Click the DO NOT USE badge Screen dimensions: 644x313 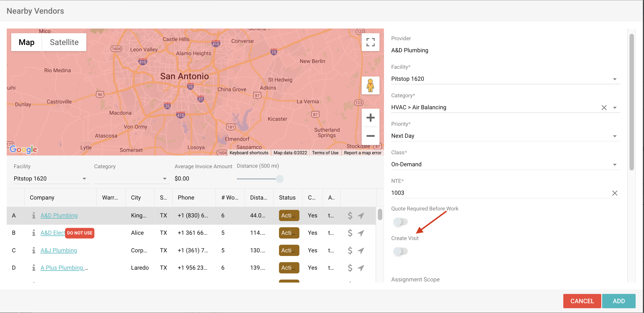point(80,233)
